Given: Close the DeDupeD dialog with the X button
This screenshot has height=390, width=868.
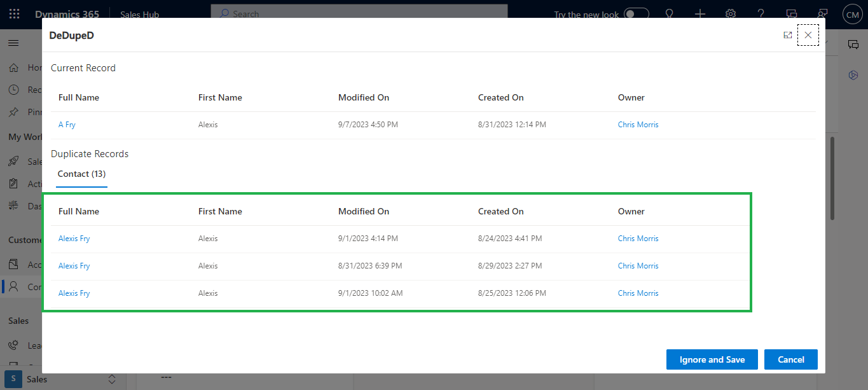Looking at the screenshot, I should pyautogui.click(x=808, y=36).
